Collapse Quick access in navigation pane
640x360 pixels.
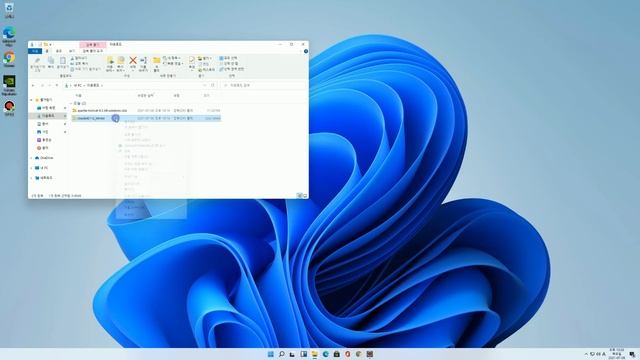point(31,100)
